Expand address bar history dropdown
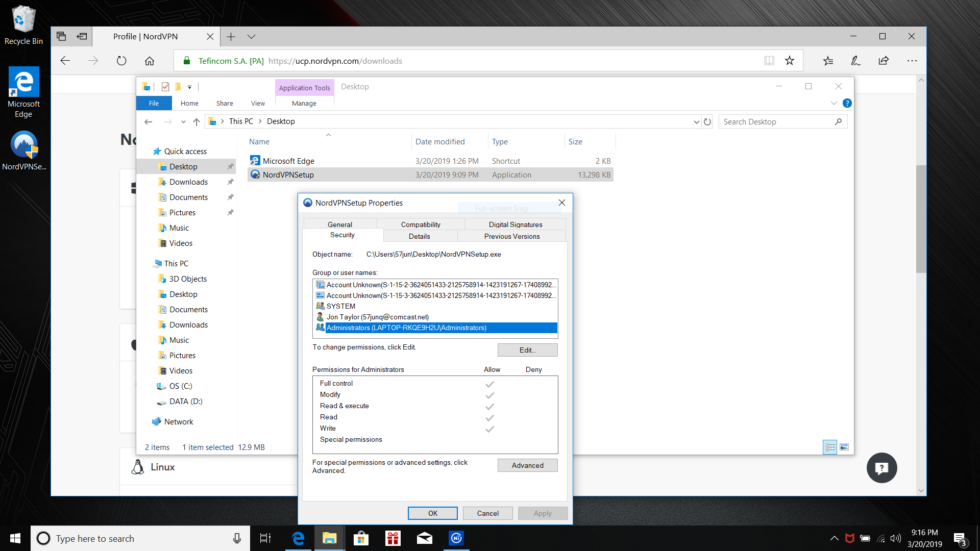This screenshot has height=551, width=980. (696, 121)
